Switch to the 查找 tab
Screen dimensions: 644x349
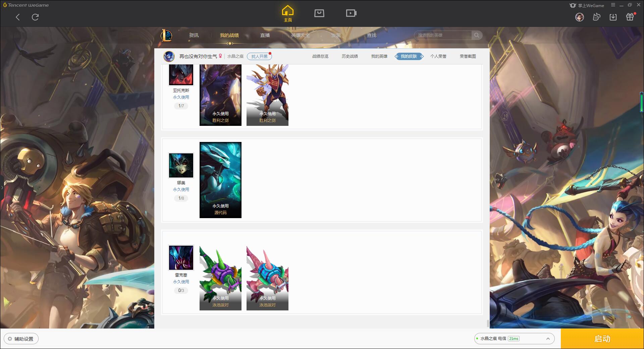coord(371,35)
